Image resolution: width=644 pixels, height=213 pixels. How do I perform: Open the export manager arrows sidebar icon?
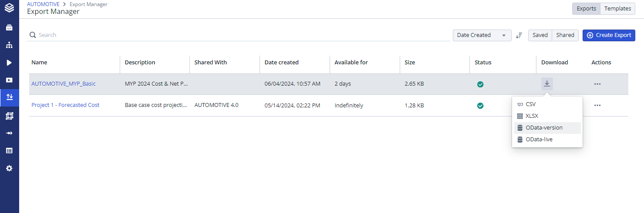point(9,97)
